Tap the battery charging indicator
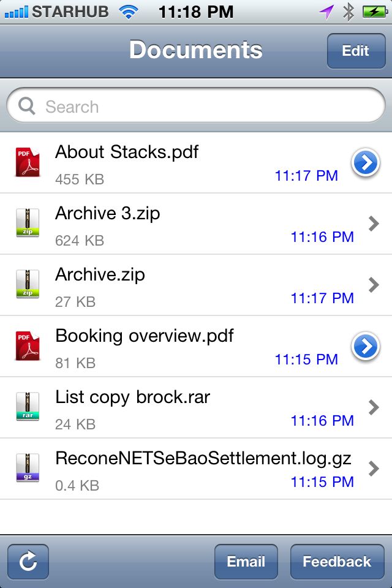The height and width of the screenshot is (588, 392). click(375, 12)
